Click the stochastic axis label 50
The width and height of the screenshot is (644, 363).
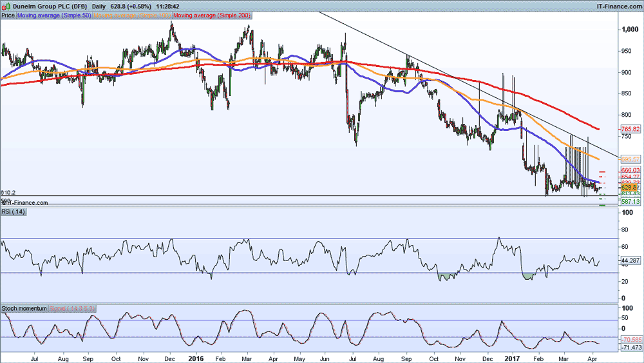point(625,319)
